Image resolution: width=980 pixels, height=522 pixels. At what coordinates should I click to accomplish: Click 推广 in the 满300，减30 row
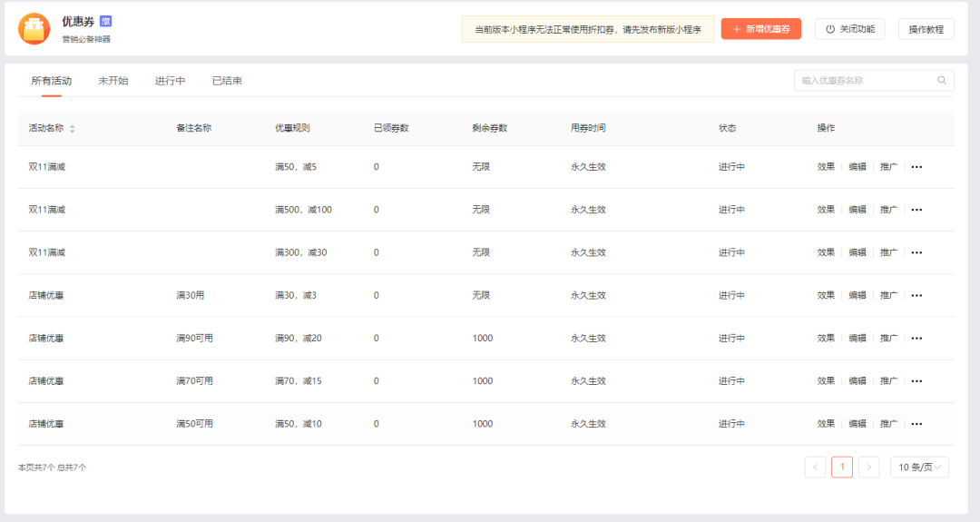888,252
